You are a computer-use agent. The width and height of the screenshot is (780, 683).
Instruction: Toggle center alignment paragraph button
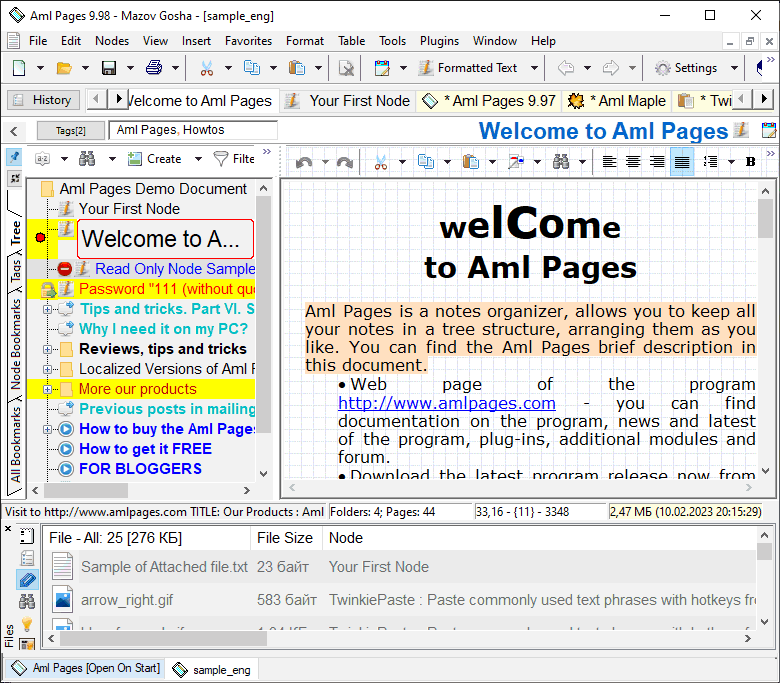(x=633, y=162)
